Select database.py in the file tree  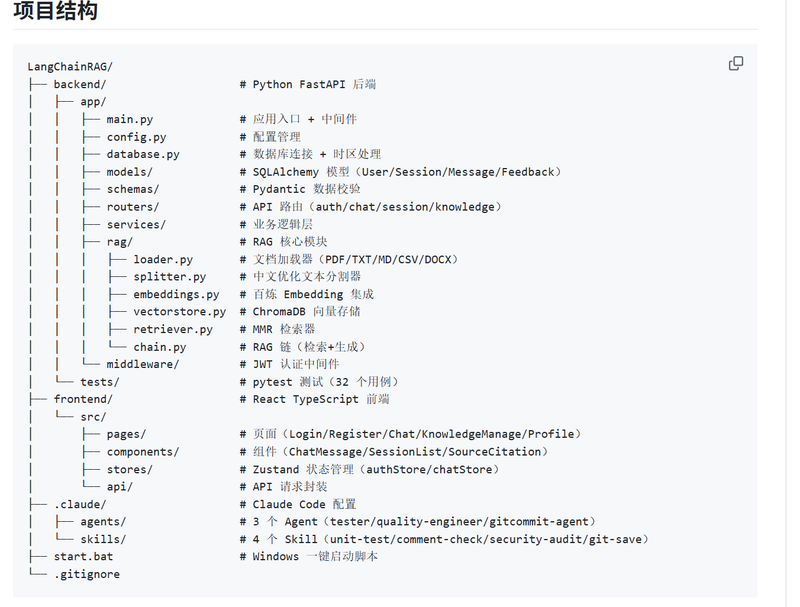click(143, 154)
